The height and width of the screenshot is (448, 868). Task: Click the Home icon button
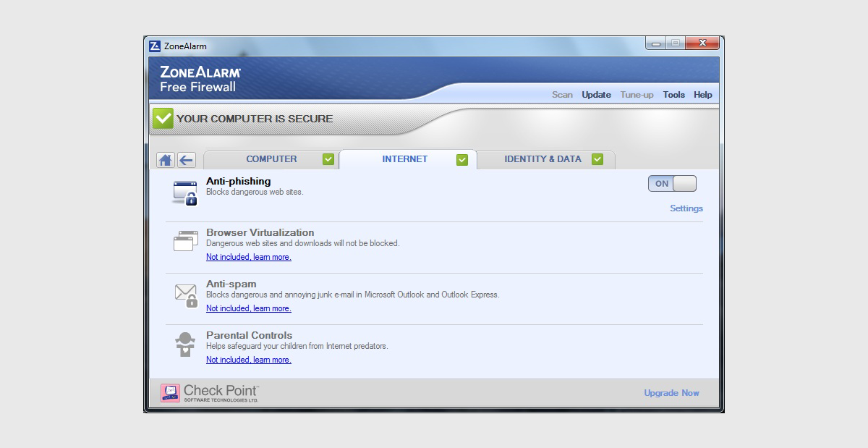166,160
